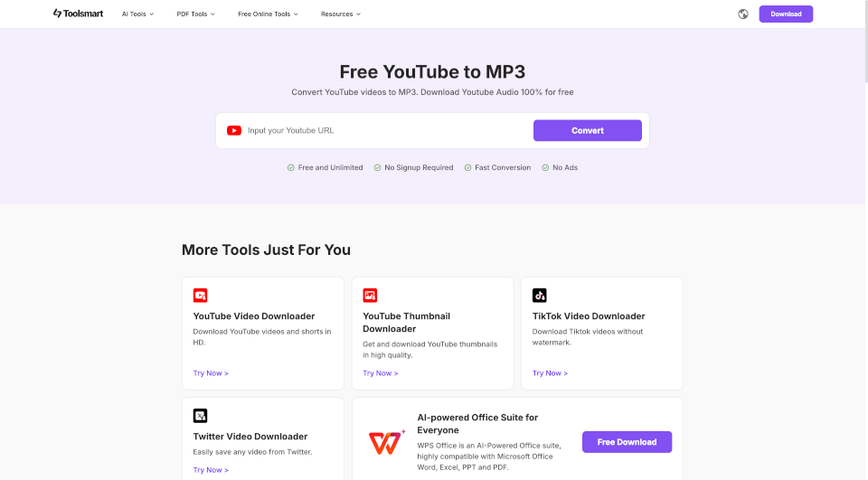Click the TikTok Video Downloader icon
Image resolution: width=868 pixels, height=480 pixels.
[540, 295]
